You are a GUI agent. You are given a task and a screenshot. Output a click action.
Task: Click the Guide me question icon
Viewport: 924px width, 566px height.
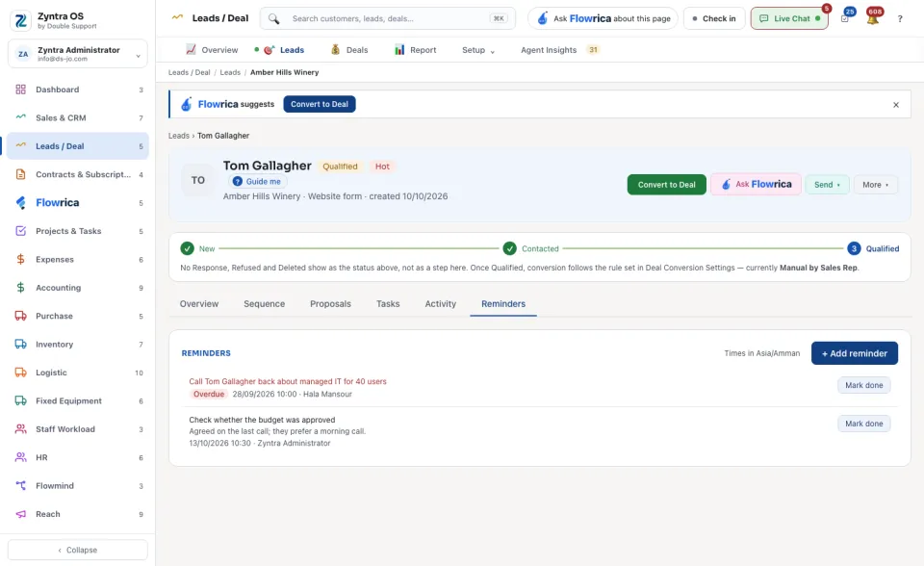point(238,182)
